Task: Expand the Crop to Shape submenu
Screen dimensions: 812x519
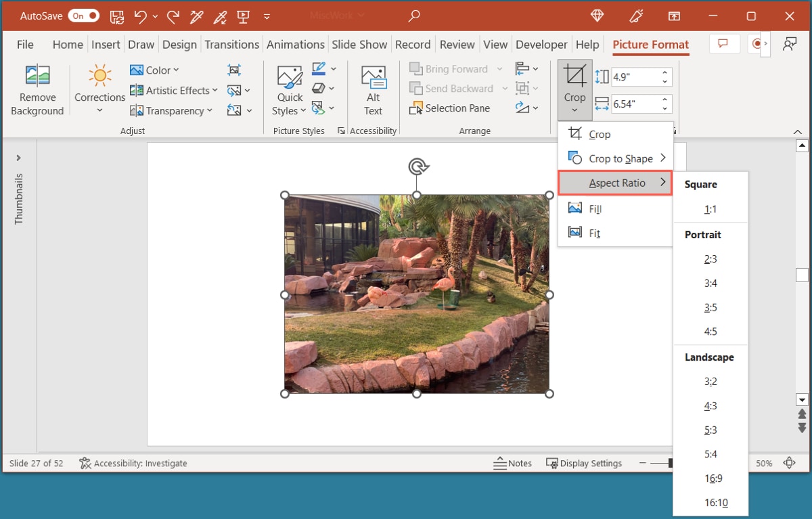Action: point(623,158)
